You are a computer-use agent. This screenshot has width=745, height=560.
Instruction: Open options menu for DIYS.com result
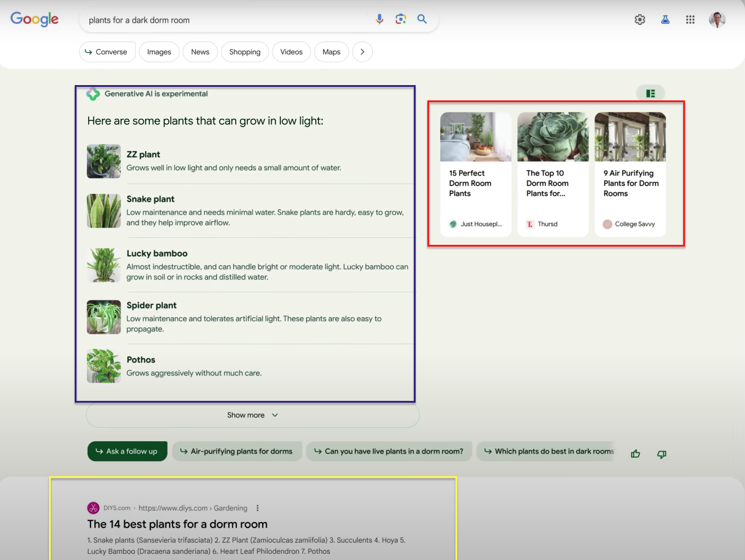pyautogui.click(x=258, y=508)
